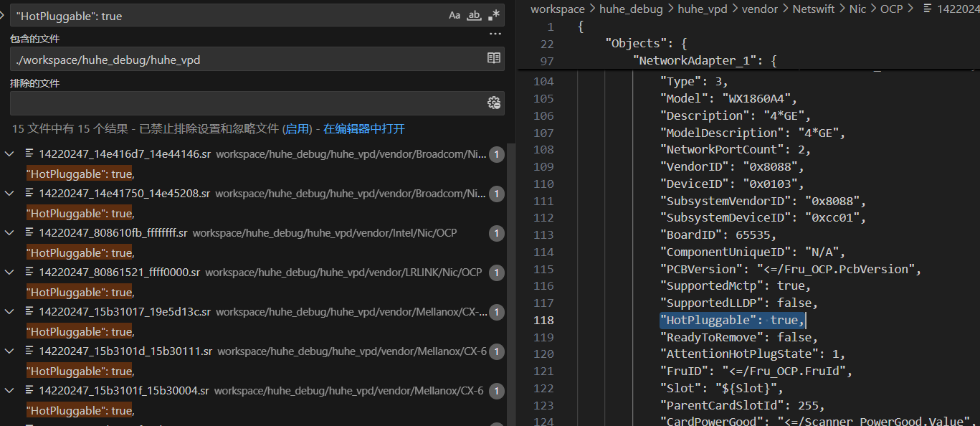Click the result count badge for 14220247_14e41750_14e45208.sr
Viewport: 980px width, 426px height.
[496, 194]
